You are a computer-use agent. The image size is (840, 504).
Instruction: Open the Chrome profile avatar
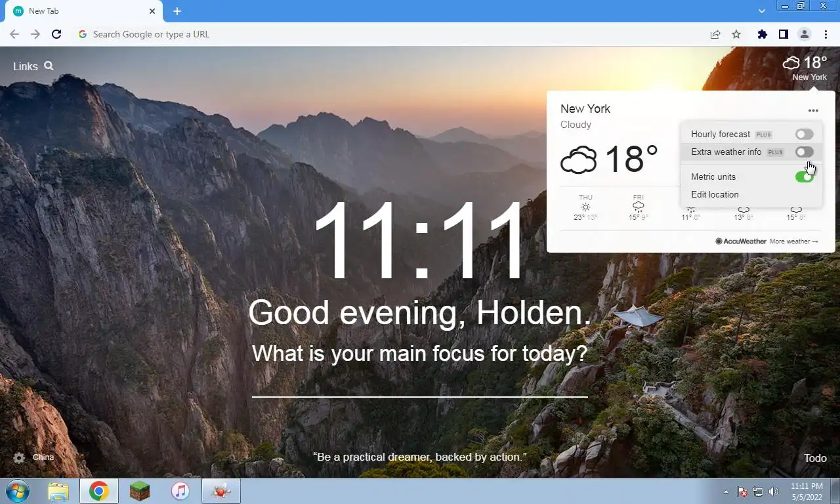click(x=804, y=34)
